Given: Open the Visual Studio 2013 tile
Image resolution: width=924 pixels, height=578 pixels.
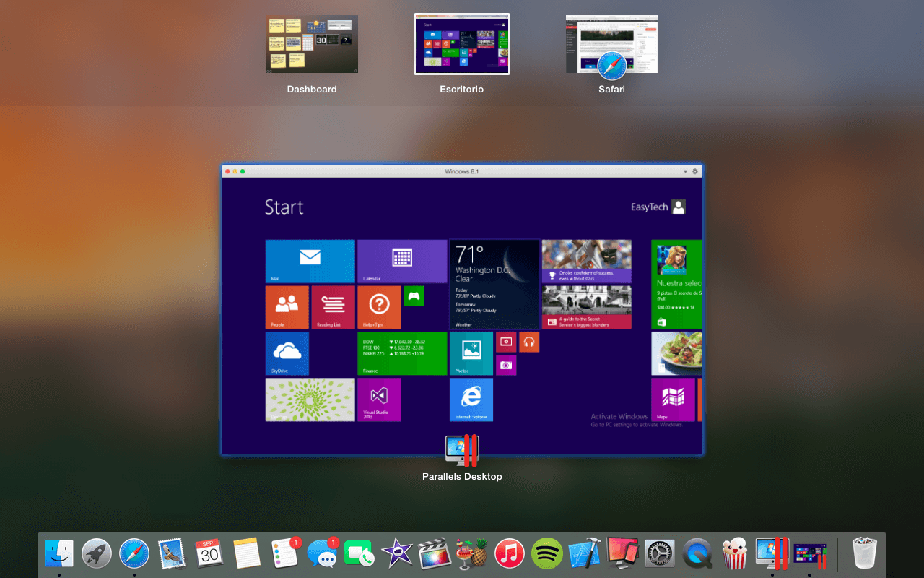Looking at the screenshot, I should click(x=379, y=399).
